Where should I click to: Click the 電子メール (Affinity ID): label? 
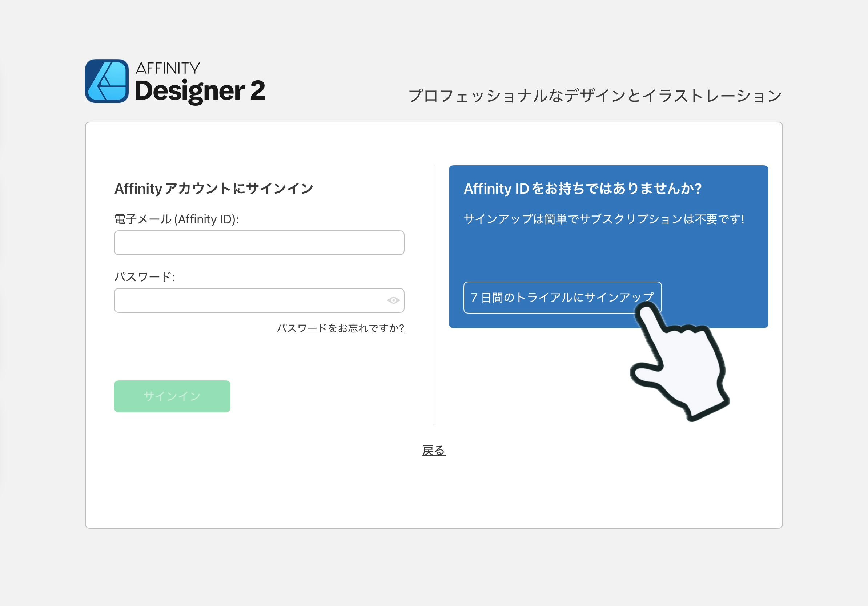click(177, 219)
